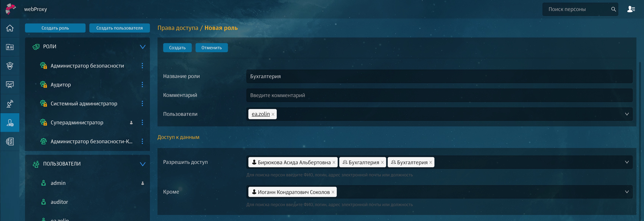Remove Иоганн Кондратович Соколов tag
This screenshot has width=644, height=221.
[x=333, y=192]
